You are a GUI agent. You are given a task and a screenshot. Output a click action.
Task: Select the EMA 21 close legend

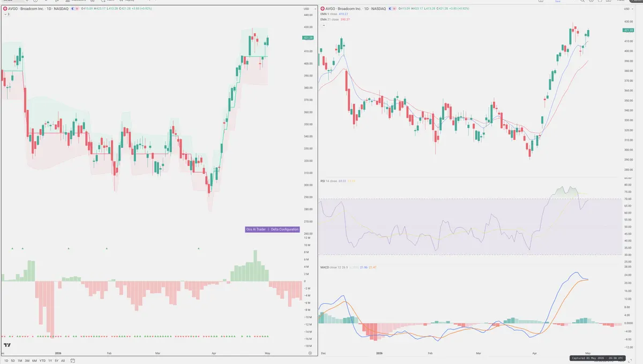(330, 19)
